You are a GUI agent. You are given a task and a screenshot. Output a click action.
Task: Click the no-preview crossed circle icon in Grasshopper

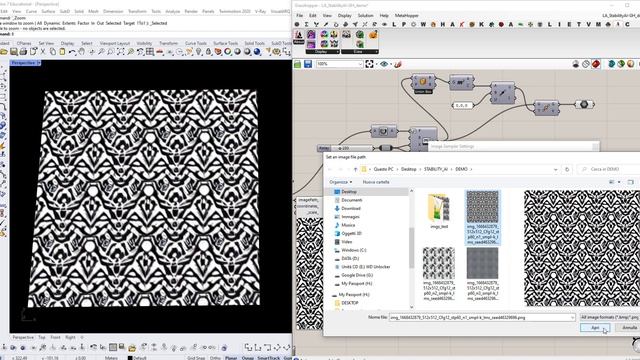(x=586, y=64)
